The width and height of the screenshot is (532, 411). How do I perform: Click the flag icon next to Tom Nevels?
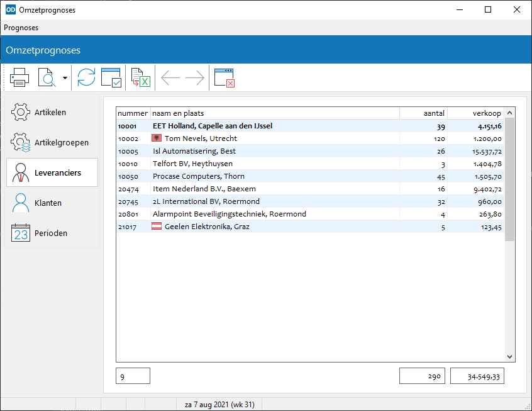[x=157, y=138]
